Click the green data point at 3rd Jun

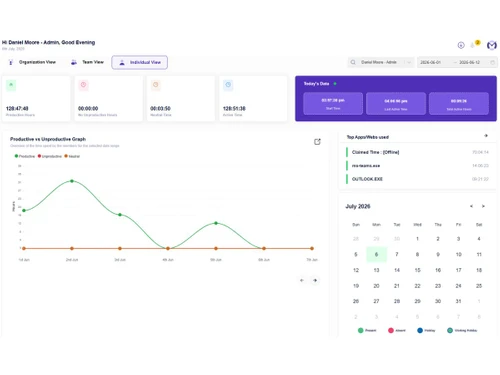[x=120, y=215]
